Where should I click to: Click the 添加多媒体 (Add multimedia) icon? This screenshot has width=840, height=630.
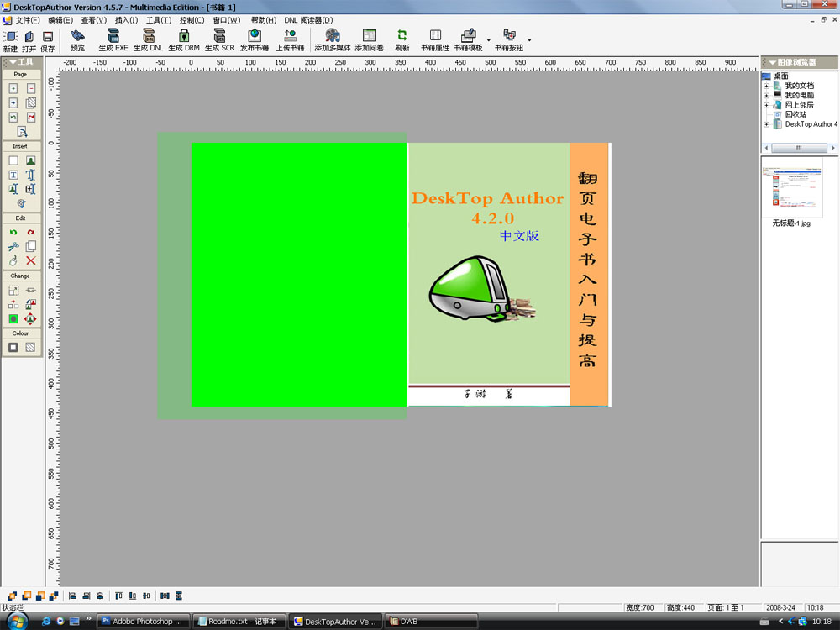pos(332,36)
